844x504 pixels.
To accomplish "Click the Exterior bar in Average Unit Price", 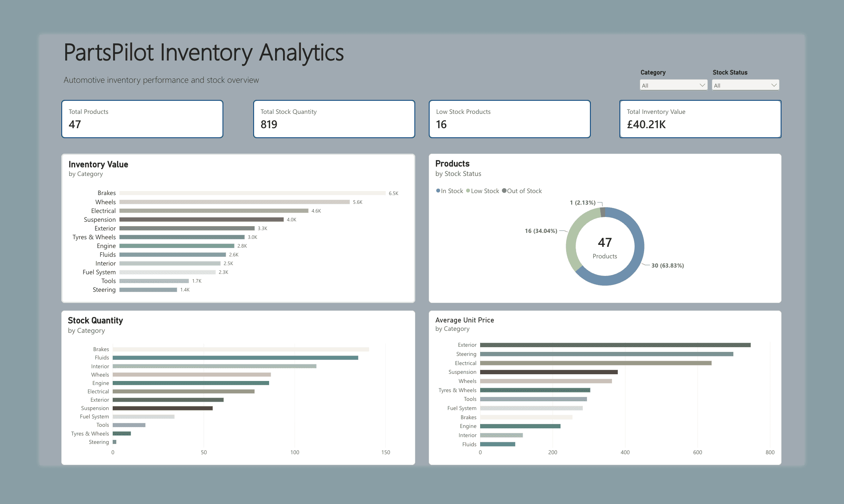I will pyautogui.click(x=615, y=345).
